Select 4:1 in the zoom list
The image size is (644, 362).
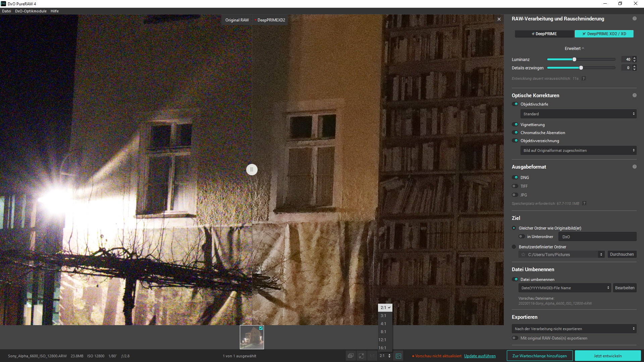click(383, 324)
